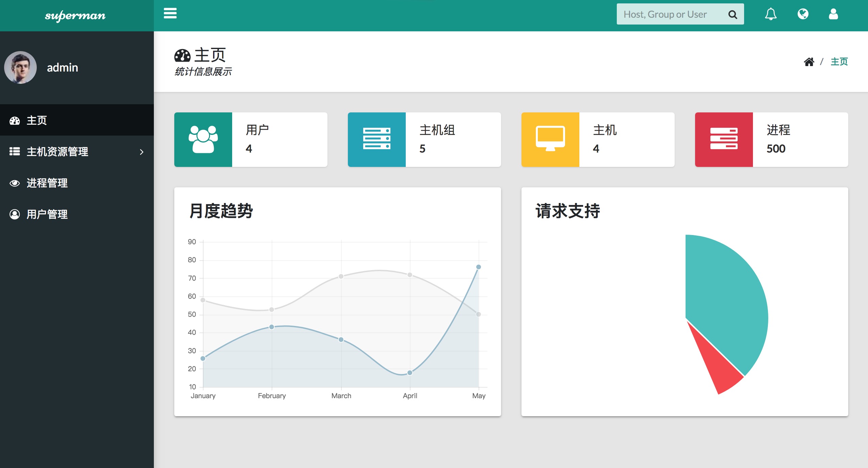The height and width of the screenshot is (468, 868).
Task: Select 主页 in the sidebar menu
Action: [37, 120]
